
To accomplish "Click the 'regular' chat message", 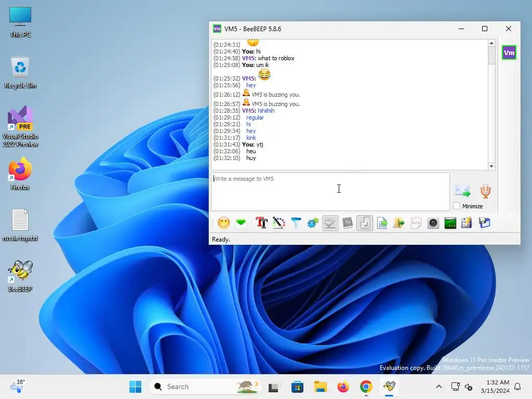I will [255, 117].
